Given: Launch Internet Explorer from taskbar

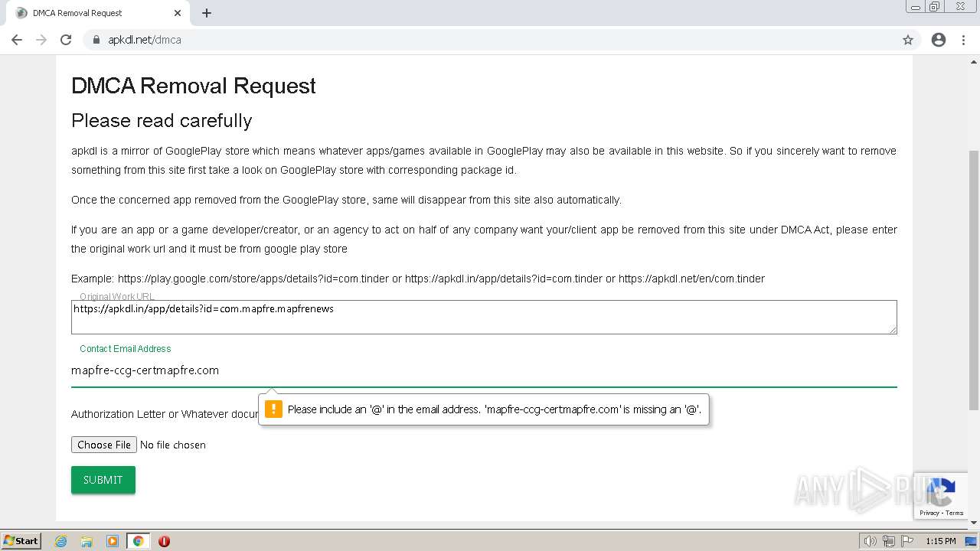Looking at the screenshot, I should 60,541.
